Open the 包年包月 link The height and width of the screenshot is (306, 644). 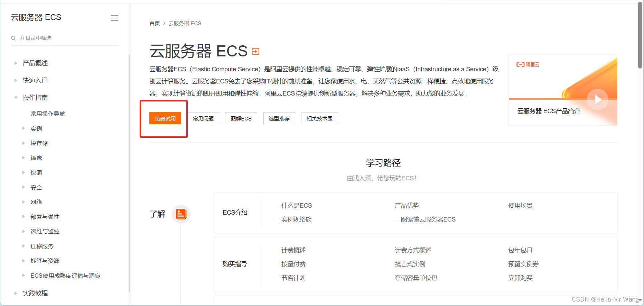coord(520,250)
